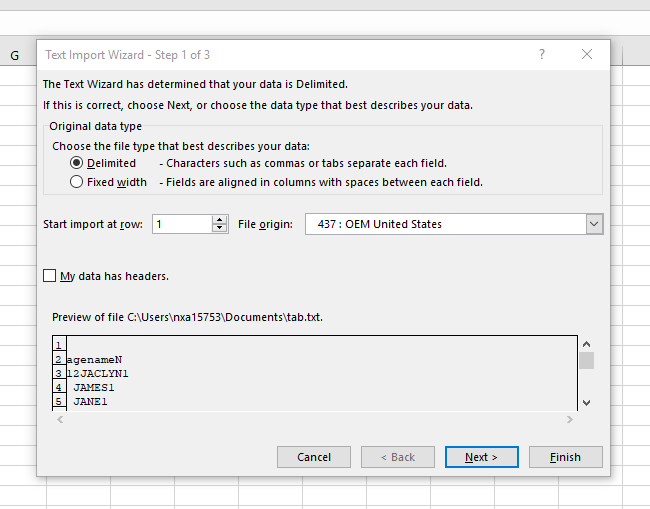The width and height of the screenshot is (650, 509).
Task: Choose the Fixed width option
Action: tap(77, 182)
